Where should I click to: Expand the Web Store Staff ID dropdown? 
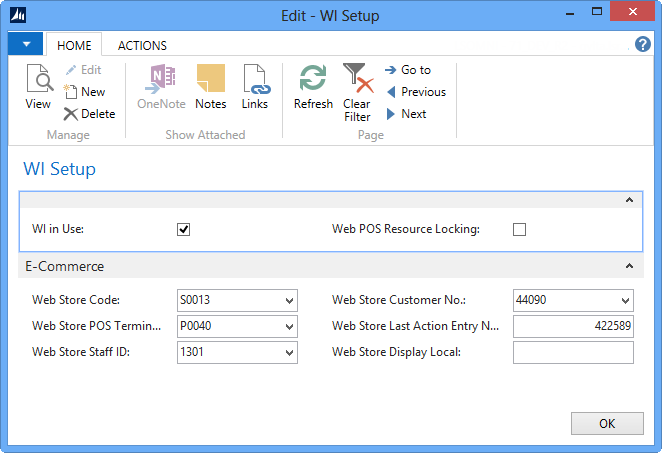[289, 352]
